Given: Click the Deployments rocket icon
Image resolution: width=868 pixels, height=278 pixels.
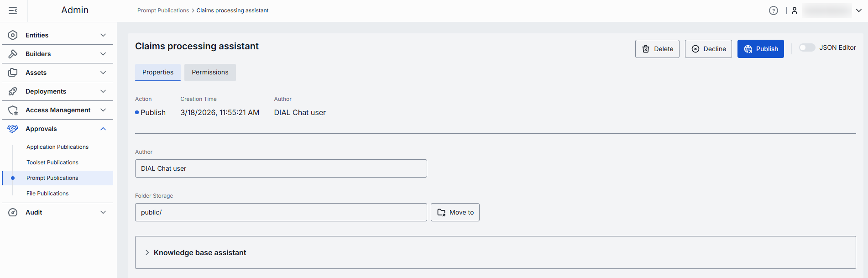Looking at the screenshot, I should click(13, 91).
